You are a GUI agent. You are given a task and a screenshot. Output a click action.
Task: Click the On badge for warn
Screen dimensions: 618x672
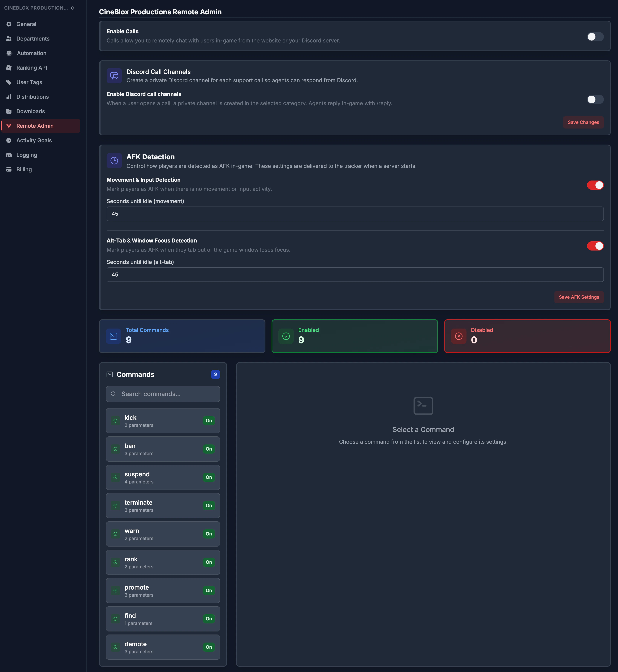tap(209, 534)
